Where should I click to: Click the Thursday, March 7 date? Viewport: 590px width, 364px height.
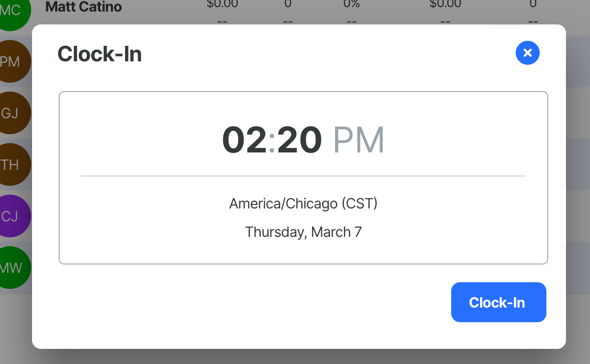pos(303,232)
